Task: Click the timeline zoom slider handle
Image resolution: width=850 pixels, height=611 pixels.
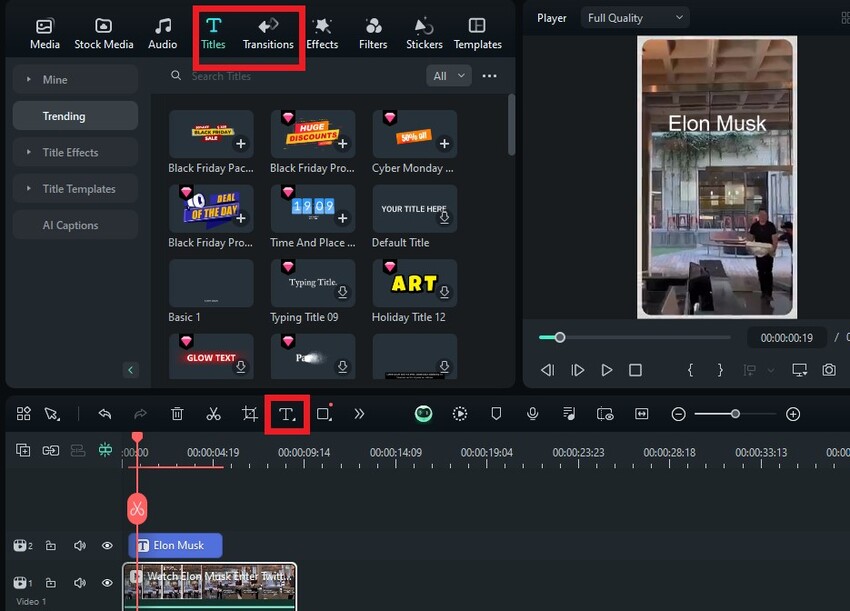Action: click(x=735, y=414)
